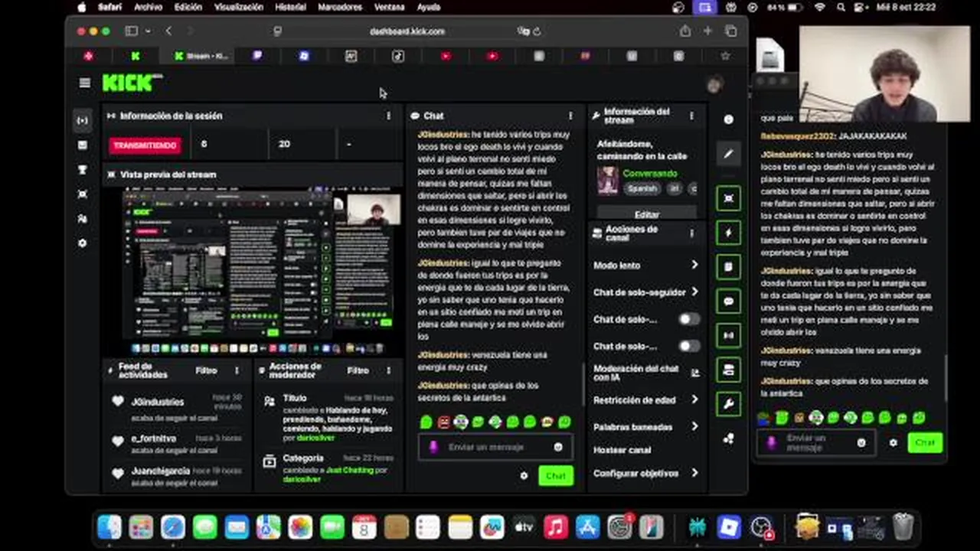
Task: Open new tab with plus icon
Action: [x=707, y=31]
